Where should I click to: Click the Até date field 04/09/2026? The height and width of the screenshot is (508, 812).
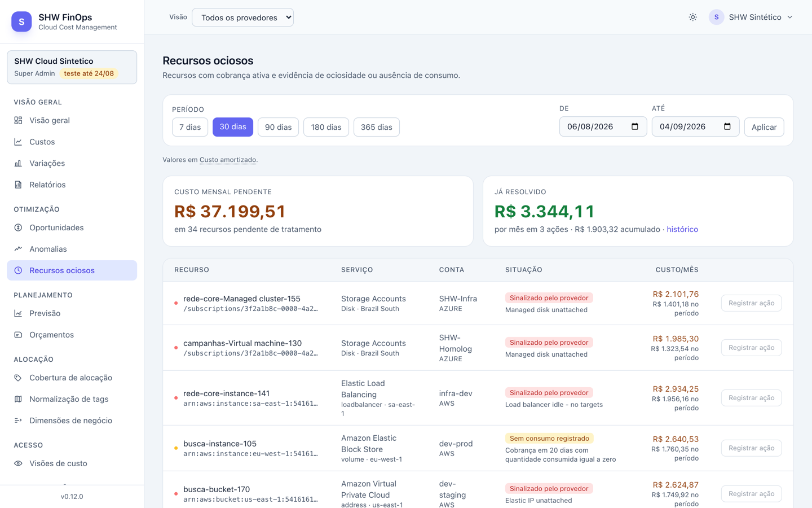[x=695, y=126]
